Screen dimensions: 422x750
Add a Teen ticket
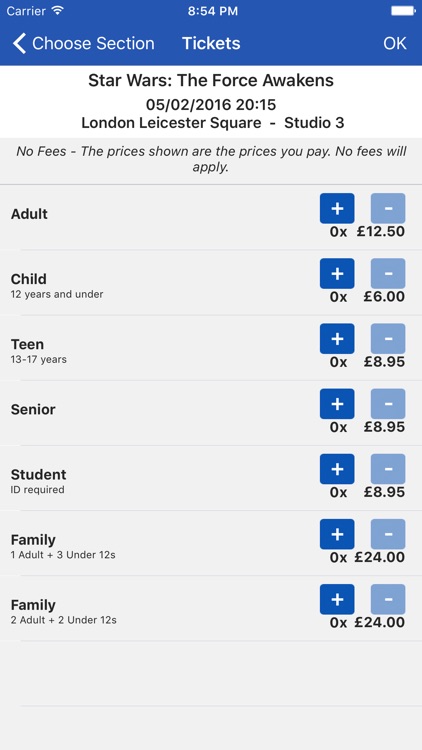point(337,339)
